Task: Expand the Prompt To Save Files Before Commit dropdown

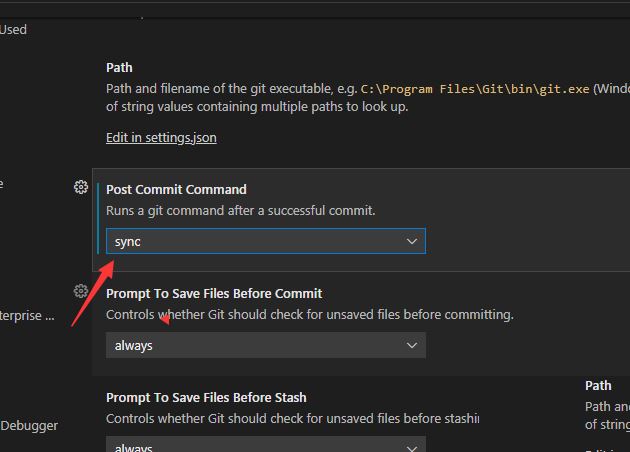Action: [265, 345]
